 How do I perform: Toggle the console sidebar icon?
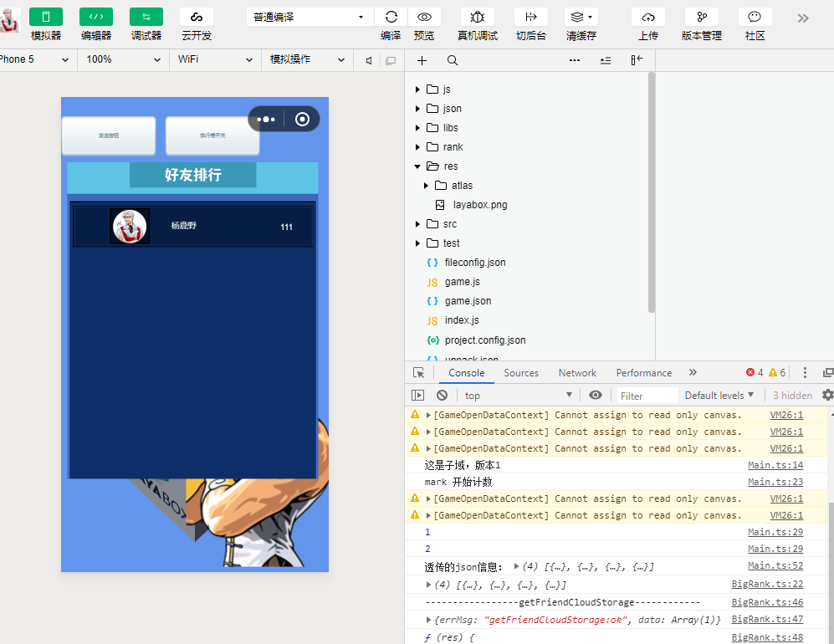[x=418, y=395]
